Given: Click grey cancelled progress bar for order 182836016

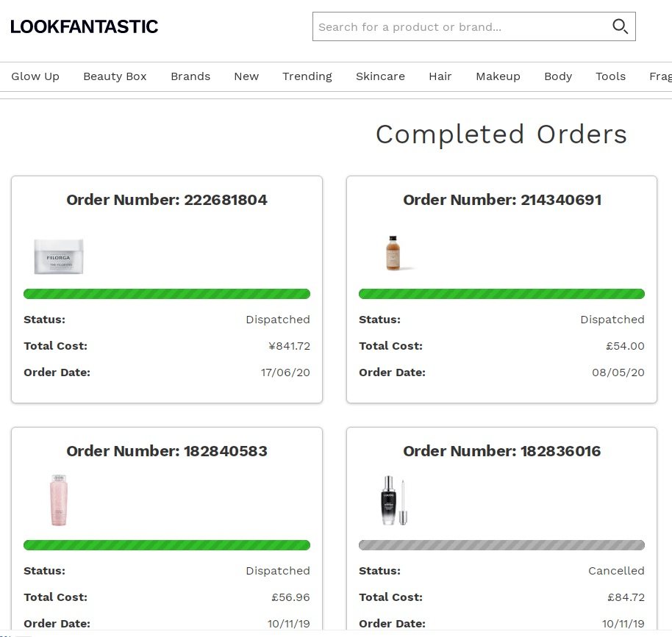Looking at the screenshot, I should tap(501, 545).
